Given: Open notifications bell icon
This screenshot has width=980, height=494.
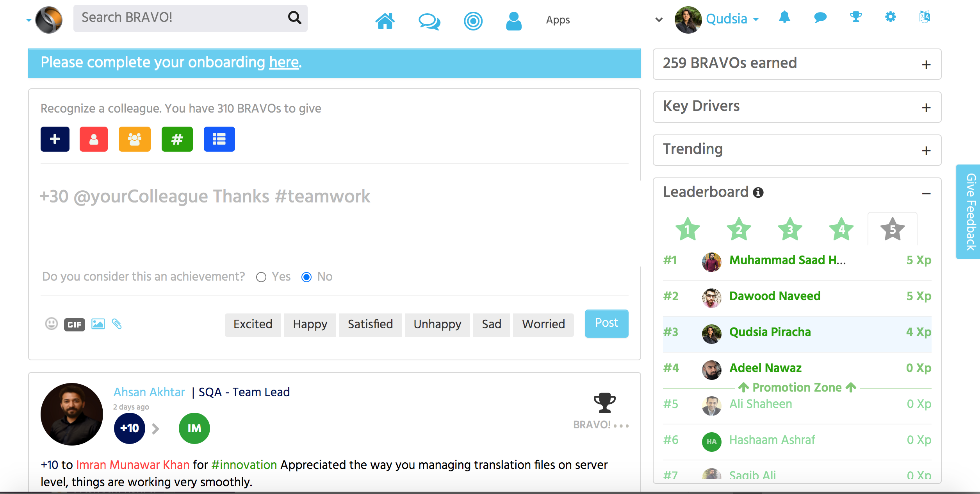Looking at the screenshot, I should coord(784,17).
